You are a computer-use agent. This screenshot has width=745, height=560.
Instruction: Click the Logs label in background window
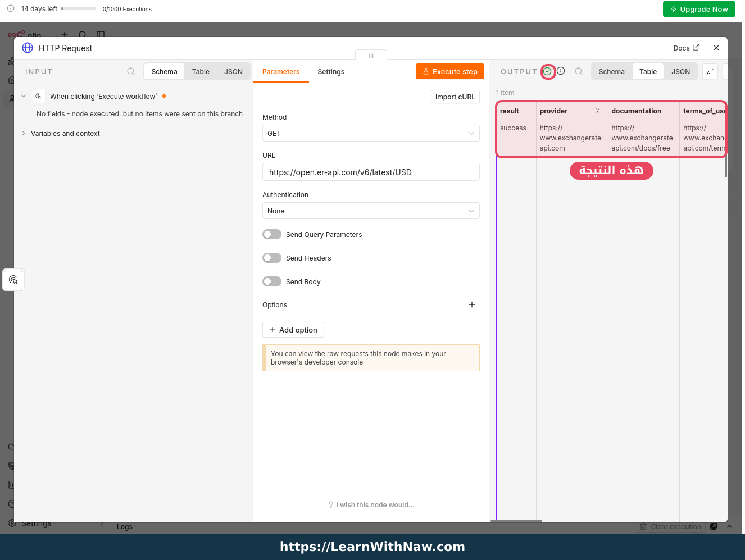point(125,527)
